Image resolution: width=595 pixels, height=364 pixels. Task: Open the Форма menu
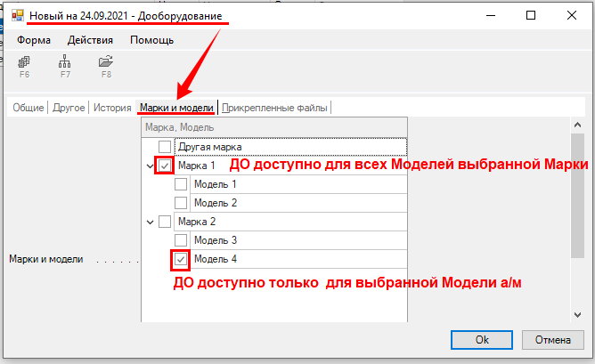click(x=34, y=40)
